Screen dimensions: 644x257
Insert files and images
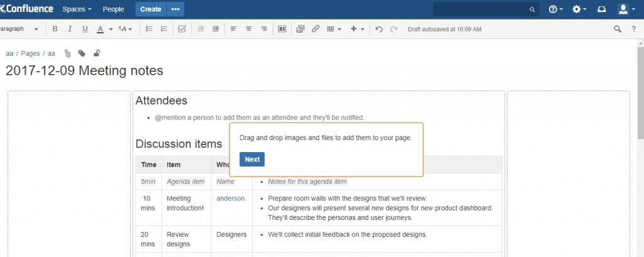click(x=300, y=29)
